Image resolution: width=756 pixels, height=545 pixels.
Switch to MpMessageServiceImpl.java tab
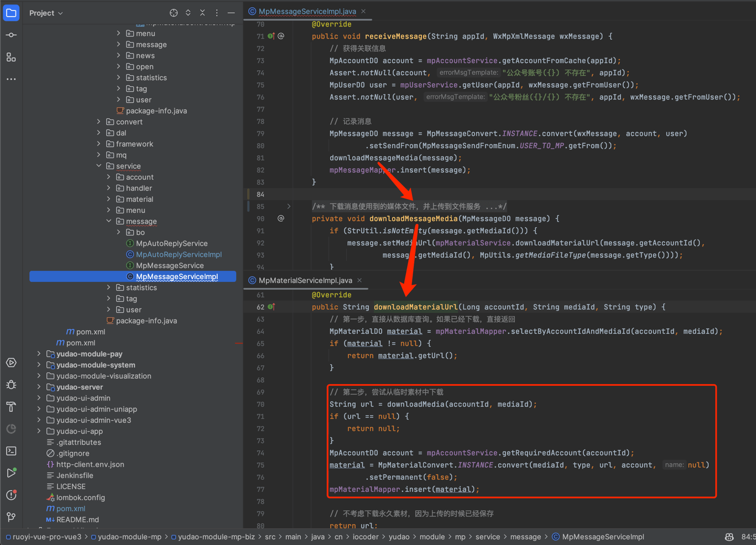click(x=307, y=11)
